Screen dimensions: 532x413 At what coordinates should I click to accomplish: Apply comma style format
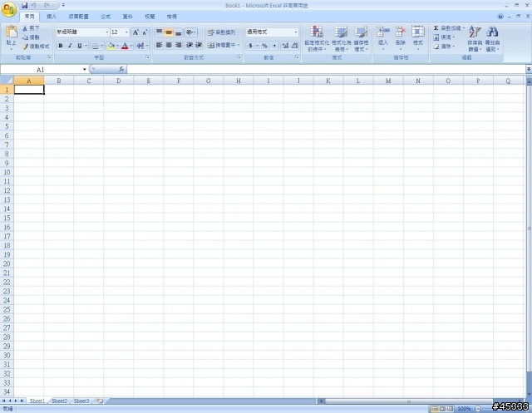(x=274, y=46)
